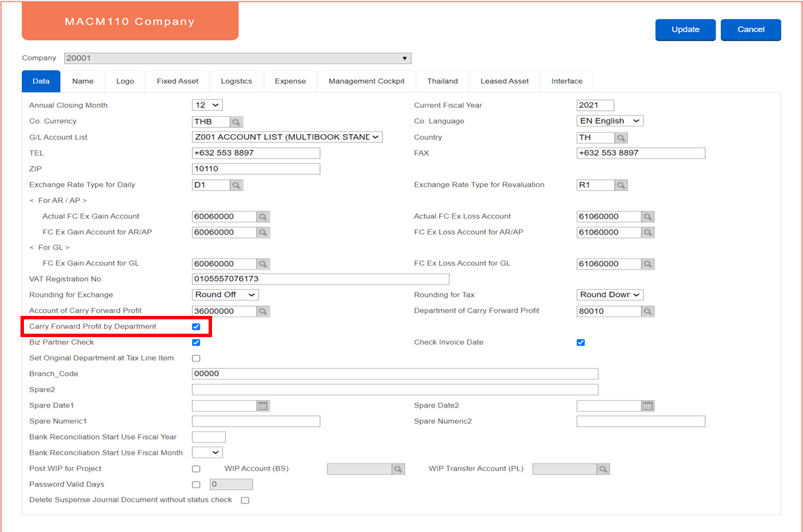Look up Actual FC Ex Loss Account
Screen dimensions: 803x532
click(647, 217)
